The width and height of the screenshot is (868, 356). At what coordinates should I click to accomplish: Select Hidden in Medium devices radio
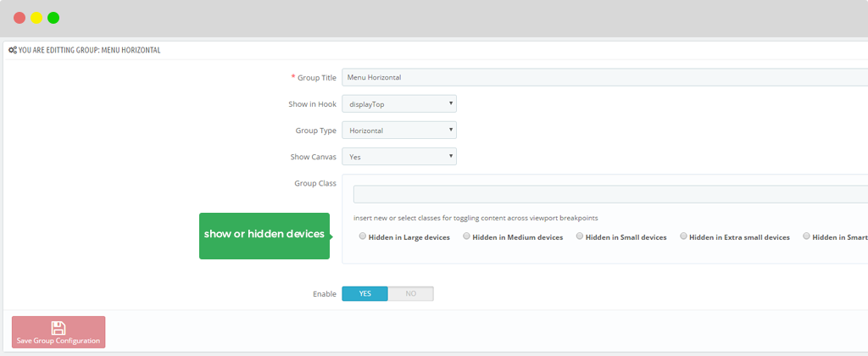[467, 236]
